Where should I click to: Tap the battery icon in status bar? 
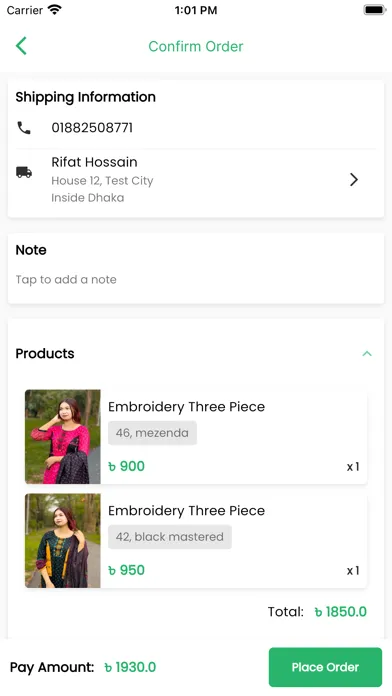(375, 10)
